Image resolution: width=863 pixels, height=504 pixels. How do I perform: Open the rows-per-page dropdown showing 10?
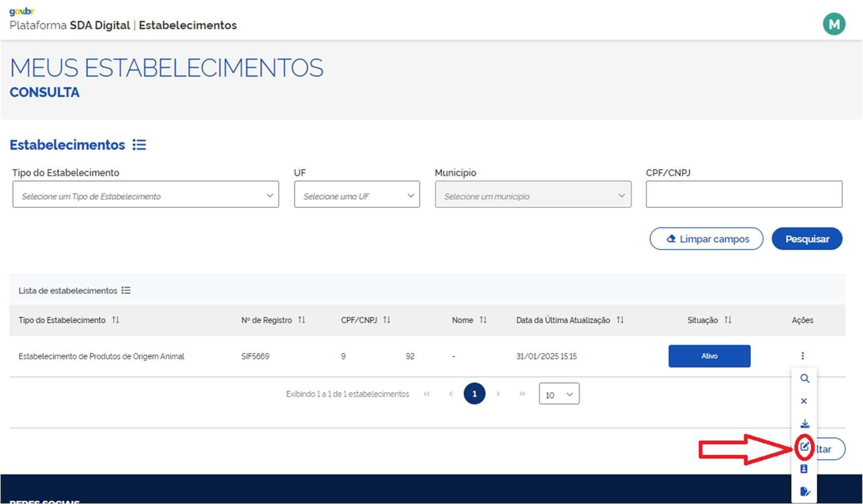[559, 395]
